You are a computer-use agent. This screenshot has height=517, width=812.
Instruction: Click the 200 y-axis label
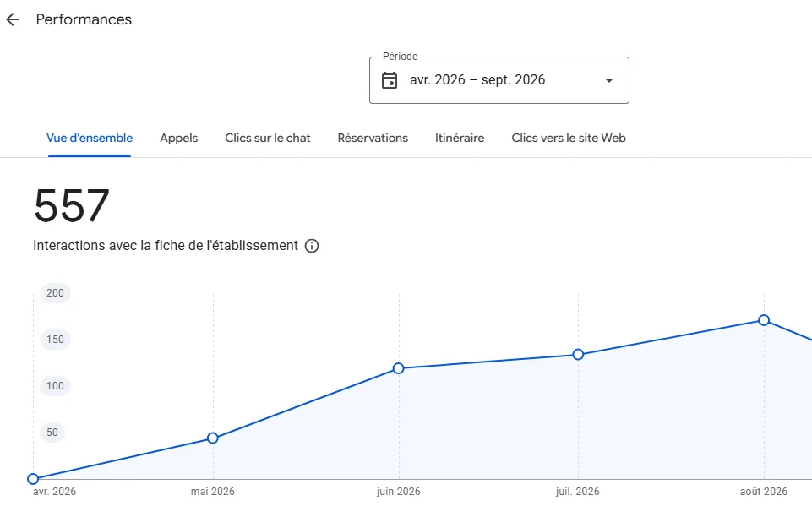click(x=56, y=293)
